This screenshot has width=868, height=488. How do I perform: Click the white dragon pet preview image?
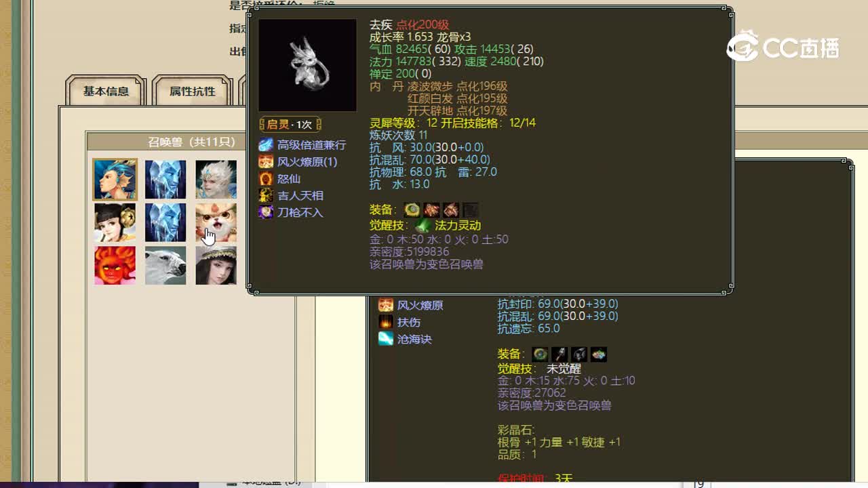[x=307, y=65]
